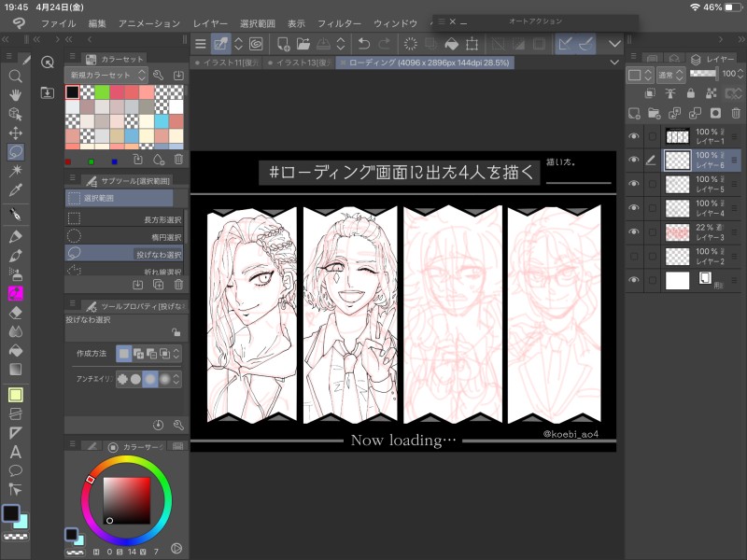Image resolution: width=747 pixels, height=560 pixels.
Task: Click the Lock layer padlock icon
Action: click(691, 93)
